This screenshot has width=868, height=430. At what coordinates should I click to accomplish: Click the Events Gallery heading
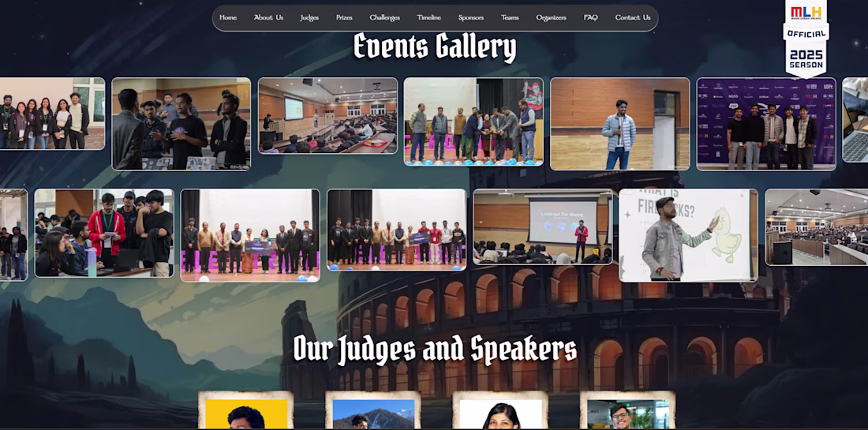[x=435, y=47]
